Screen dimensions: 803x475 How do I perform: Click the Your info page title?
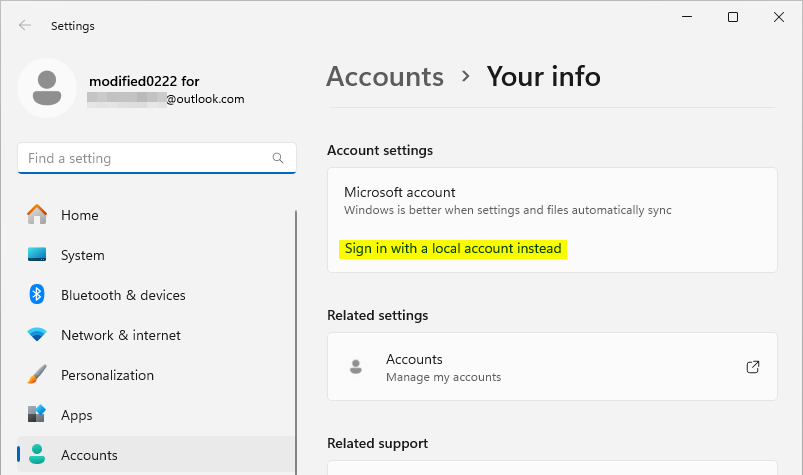543,77
